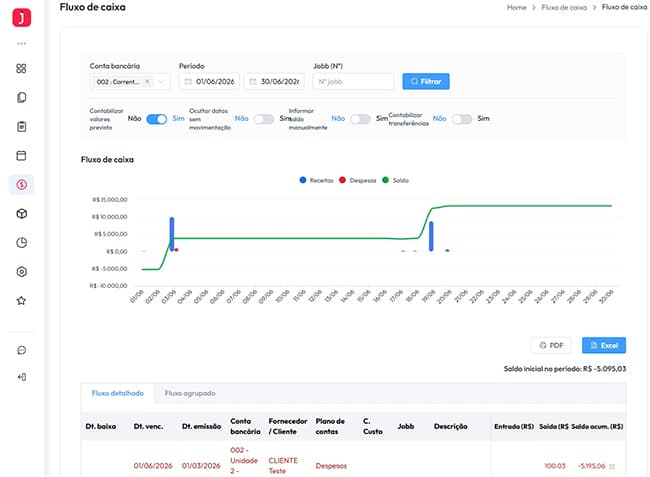Screen dimensions: 650x477
Task: Open the chat bubble icon in sidebar
Action: [22, 350]
